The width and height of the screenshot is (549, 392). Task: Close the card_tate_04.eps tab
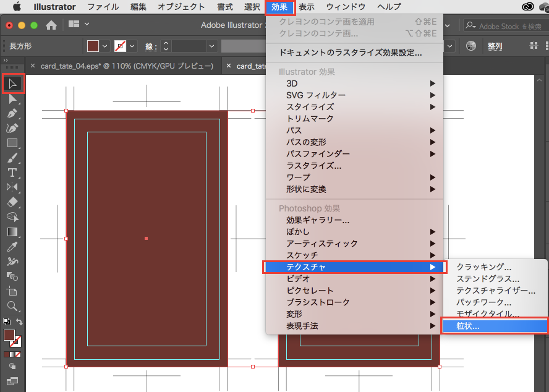(x=32, y=66)
